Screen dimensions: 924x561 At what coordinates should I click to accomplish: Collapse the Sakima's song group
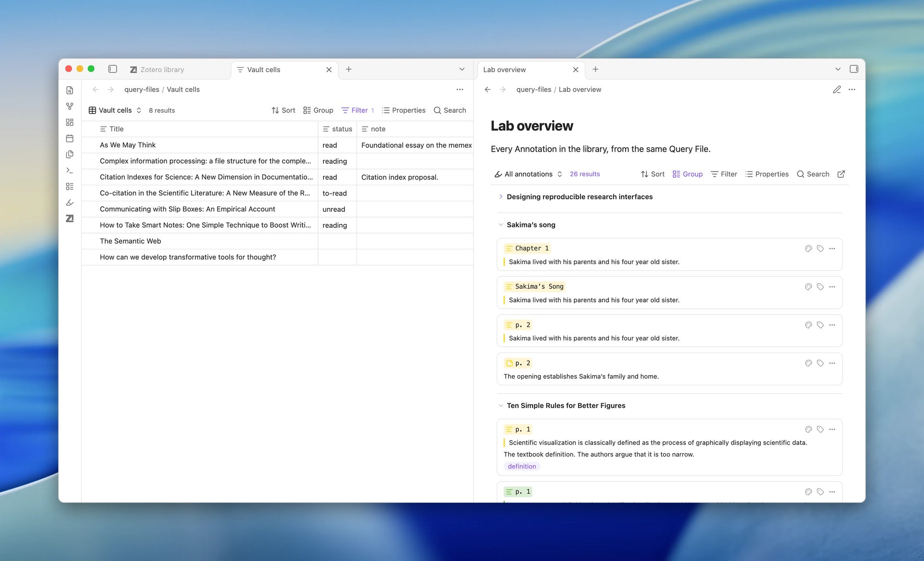[501, 225]
